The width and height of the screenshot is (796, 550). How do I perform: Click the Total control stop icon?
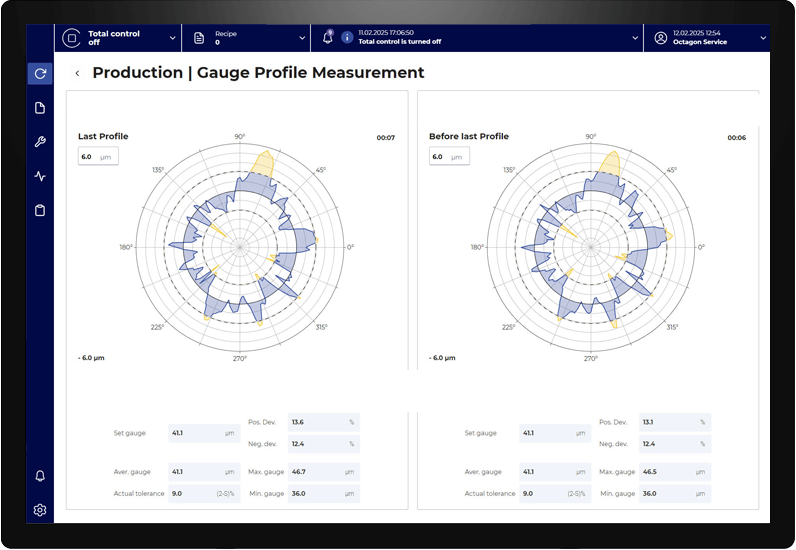coord(71,38)
